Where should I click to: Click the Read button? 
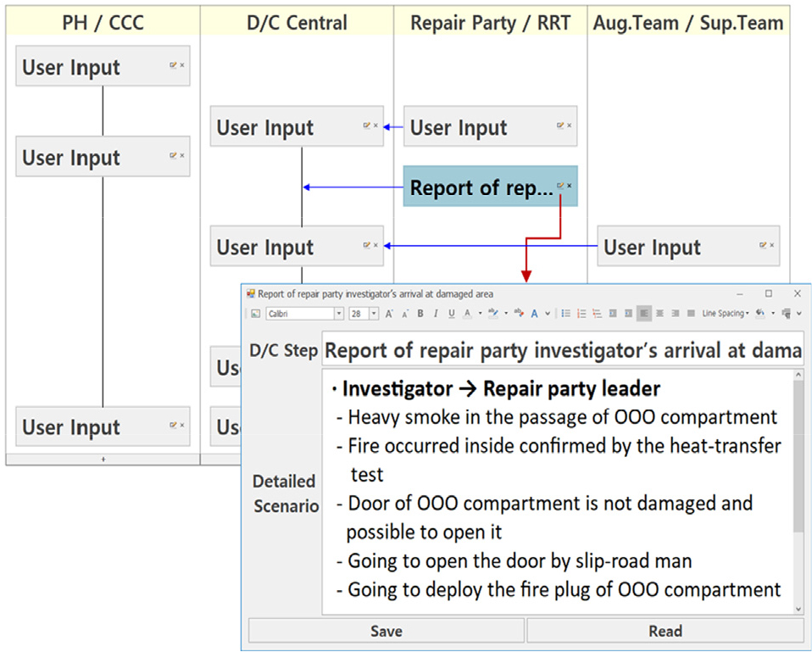point(665,631)
